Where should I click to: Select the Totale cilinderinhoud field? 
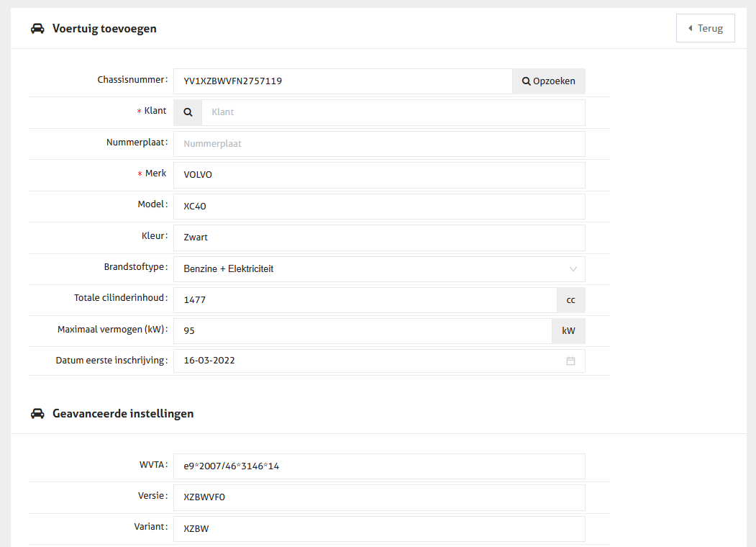(365, 300)
